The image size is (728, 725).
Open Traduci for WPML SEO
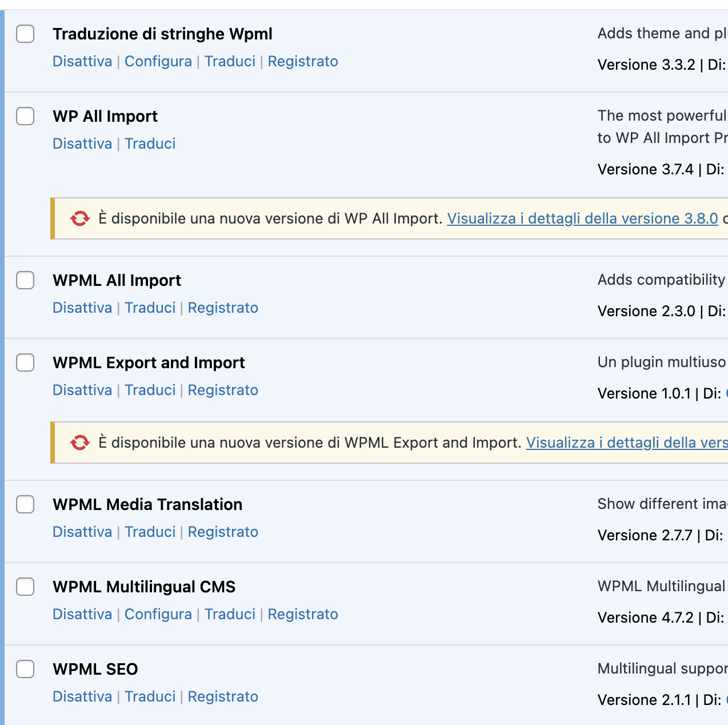[150, 696]
